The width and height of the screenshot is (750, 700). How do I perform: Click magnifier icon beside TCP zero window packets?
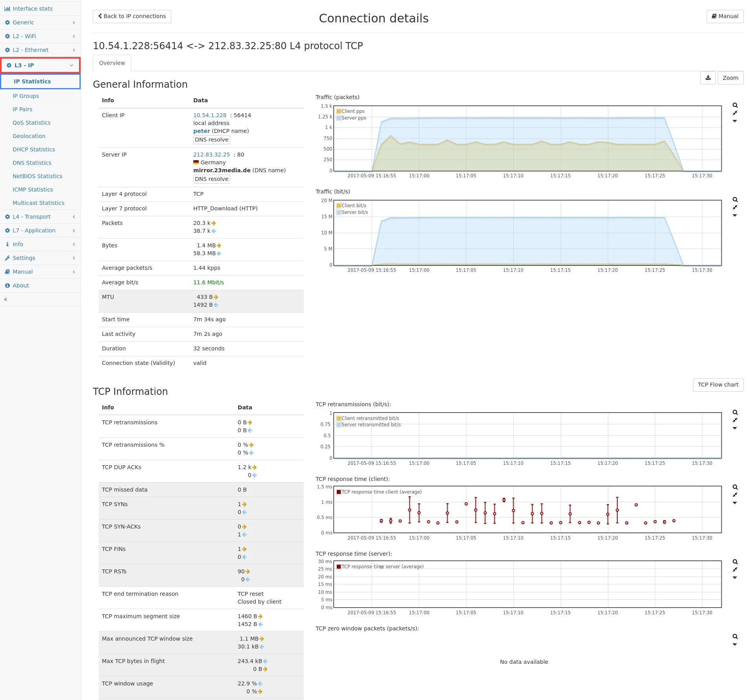735,637
